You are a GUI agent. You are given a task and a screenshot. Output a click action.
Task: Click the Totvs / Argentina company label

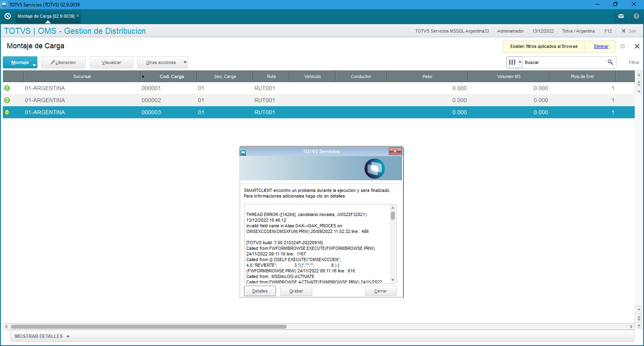click(578, 31)
